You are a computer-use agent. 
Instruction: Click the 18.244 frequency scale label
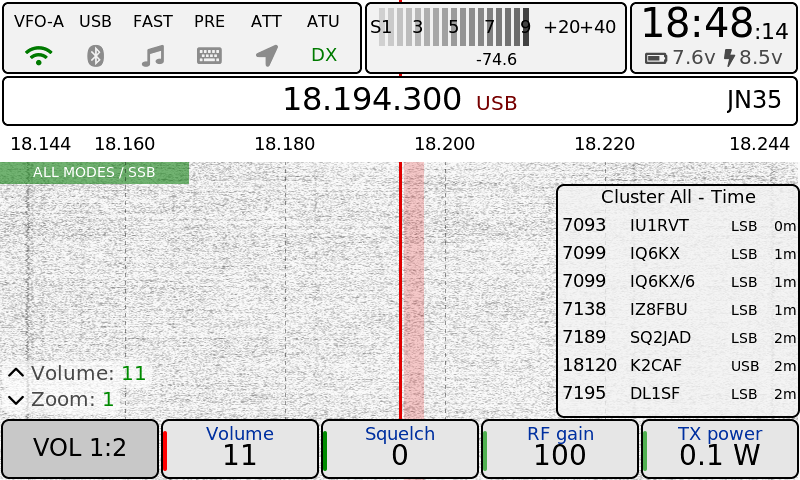coord(760,144)
